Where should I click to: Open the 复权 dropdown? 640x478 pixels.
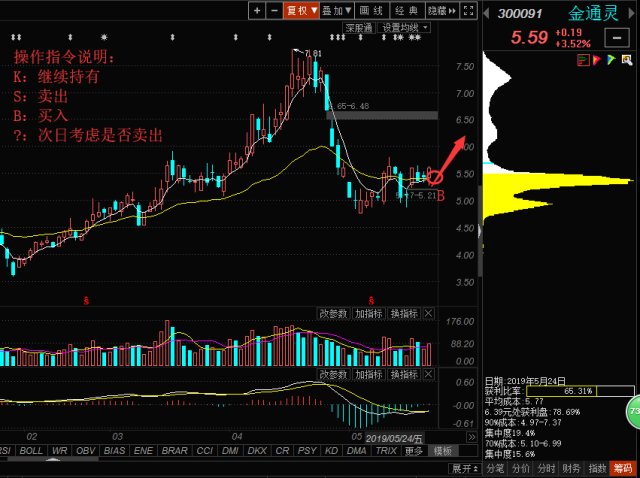[x=301, y=11]
